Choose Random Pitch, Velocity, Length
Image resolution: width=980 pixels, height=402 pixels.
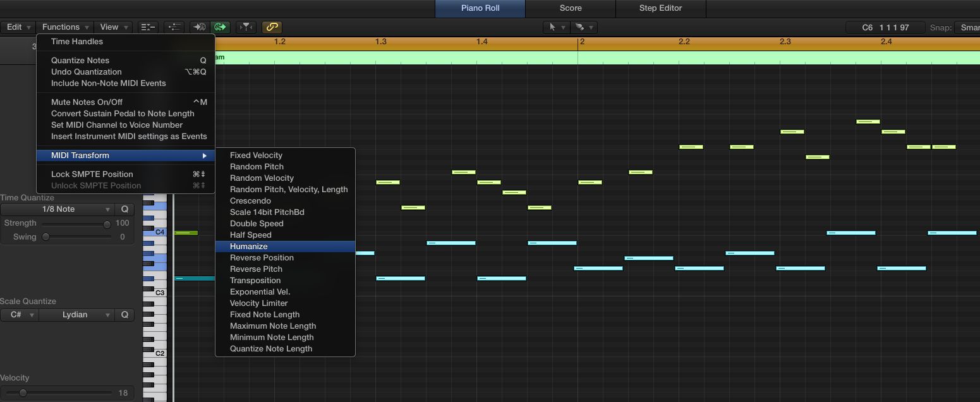click(285, 190)
